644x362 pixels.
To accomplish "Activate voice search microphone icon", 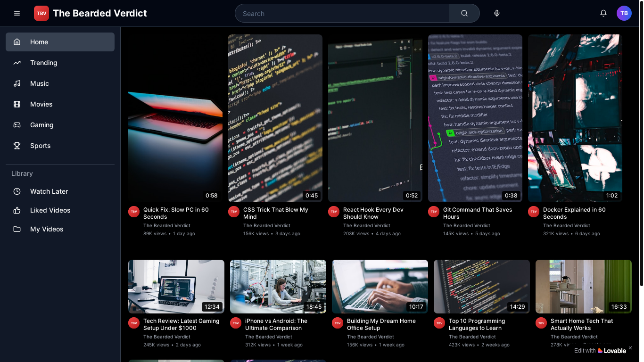I will tap(497, 13).
